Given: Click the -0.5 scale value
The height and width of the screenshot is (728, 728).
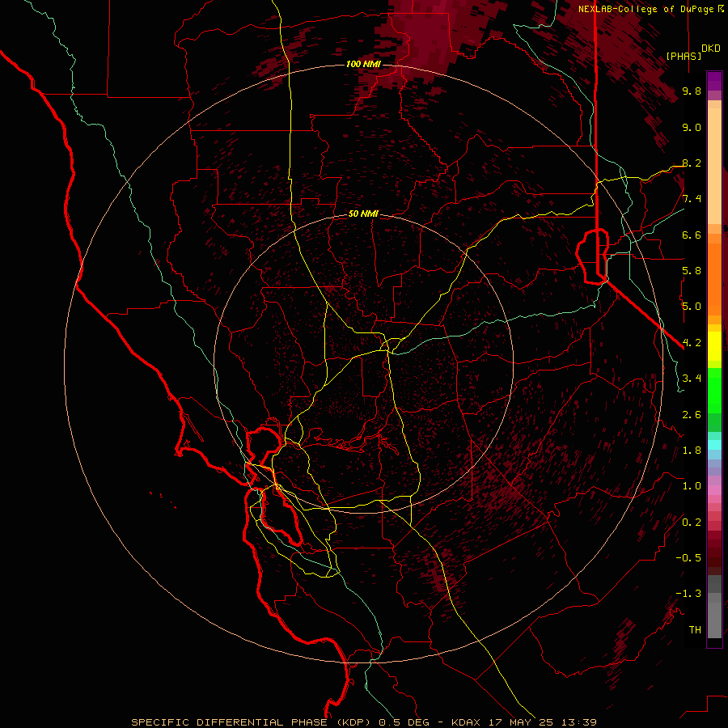Looking at the screenshot, I should click(x=688, y=558).
